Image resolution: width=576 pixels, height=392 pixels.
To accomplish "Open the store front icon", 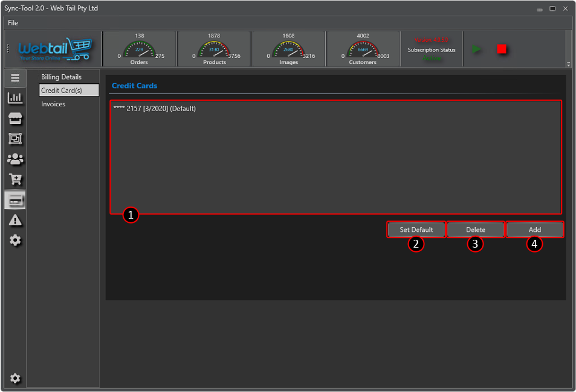I will coord(15,118).
